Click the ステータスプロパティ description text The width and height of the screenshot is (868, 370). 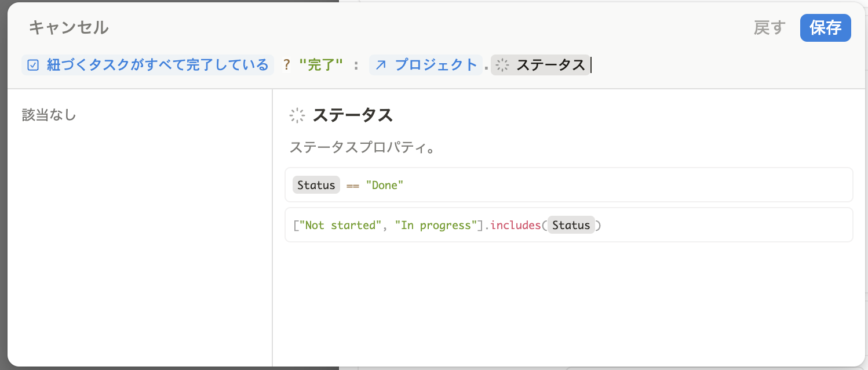[362, 147]
